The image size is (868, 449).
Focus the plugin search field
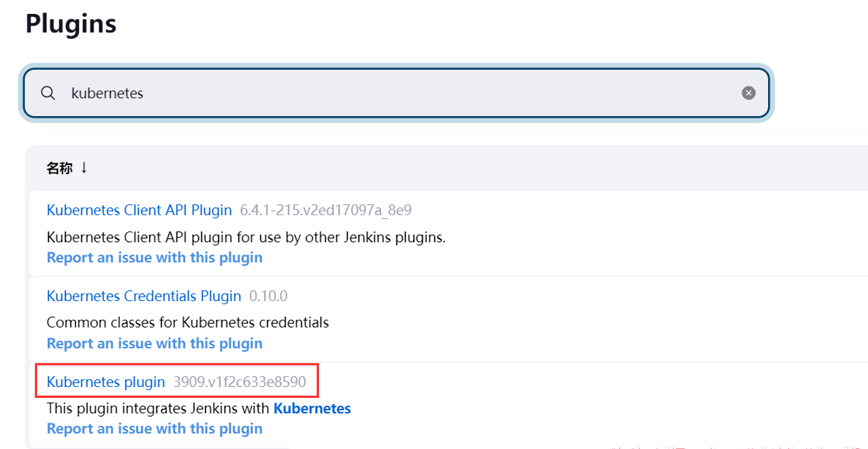(x=396, y=93)
